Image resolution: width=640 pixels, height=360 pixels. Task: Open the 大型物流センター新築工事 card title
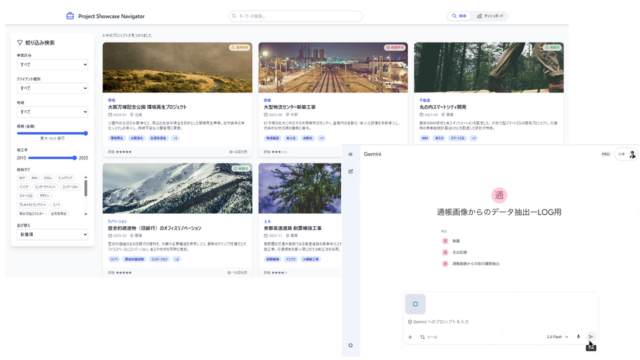pos(290,107)
